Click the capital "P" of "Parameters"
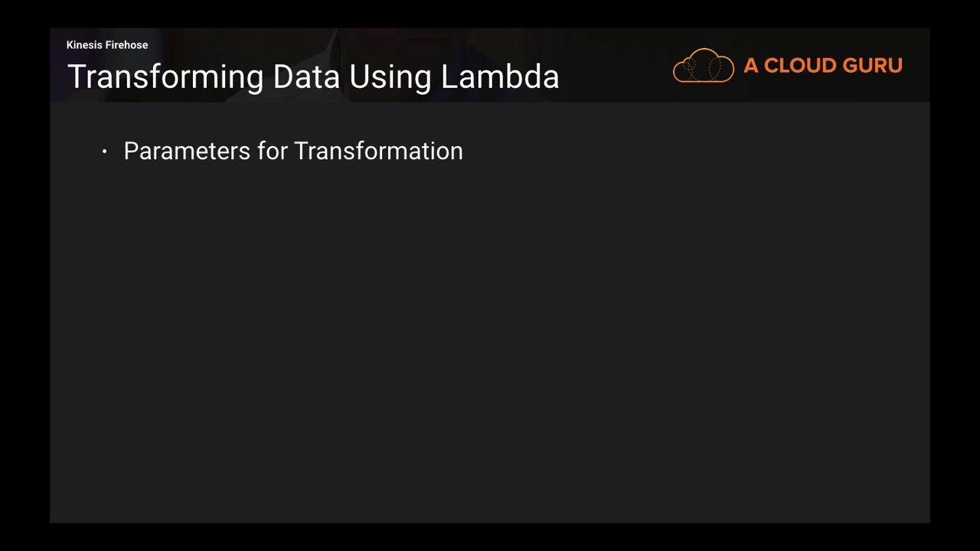Image resolution: width=980 pixels, height=551 pixels. [130, 152]
